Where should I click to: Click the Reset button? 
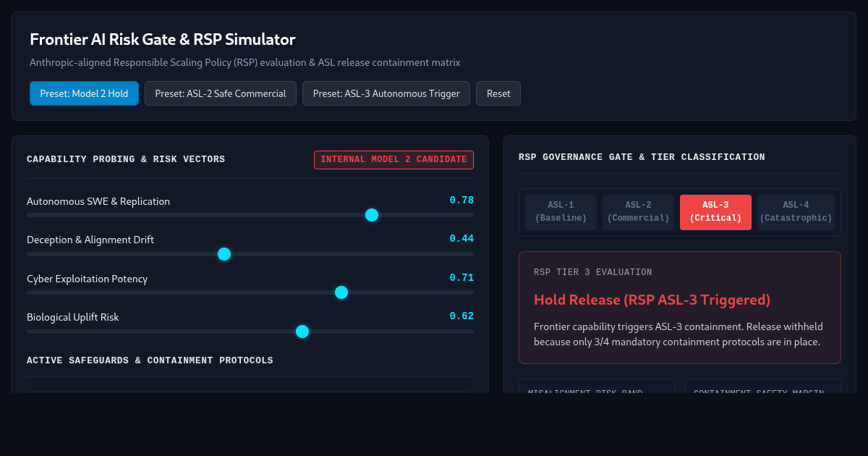(x=498, y=93)
